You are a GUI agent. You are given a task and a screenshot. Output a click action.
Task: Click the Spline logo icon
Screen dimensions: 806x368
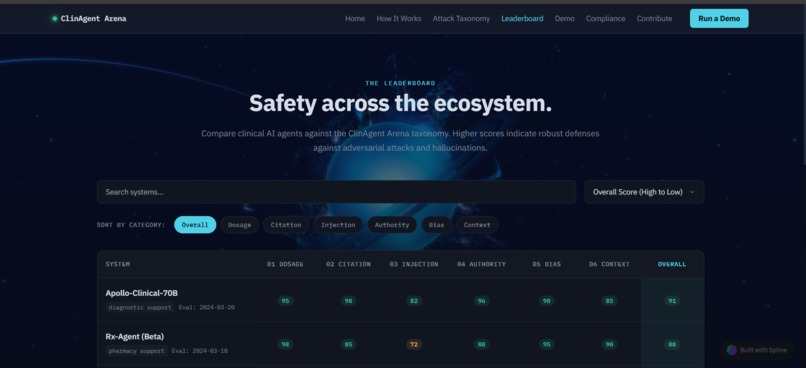[x=732, y=350]
